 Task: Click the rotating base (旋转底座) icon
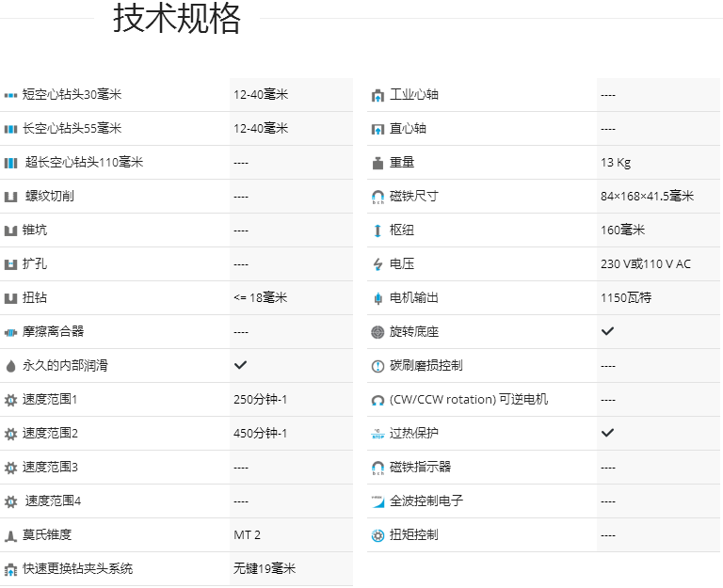click(378, 332)
